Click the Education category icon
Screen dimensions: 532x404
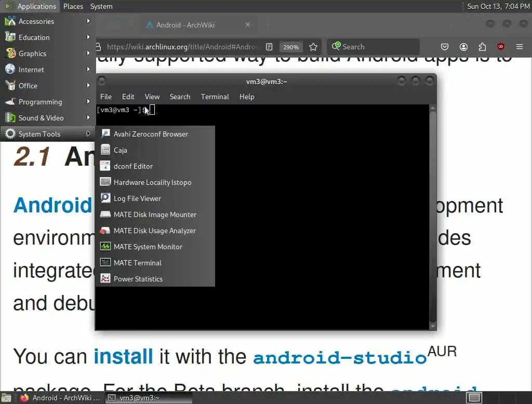10,37
